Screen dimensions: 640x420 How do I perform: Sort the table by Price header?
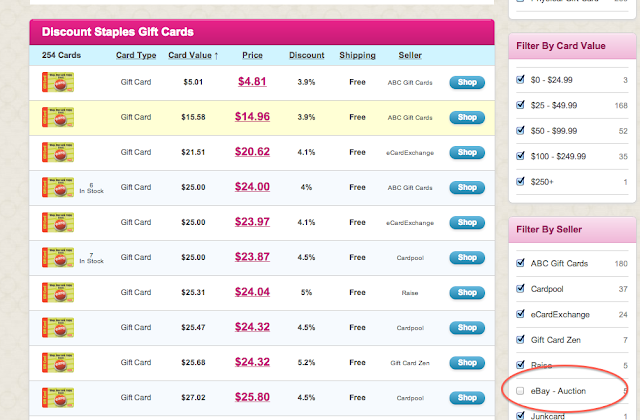(x=252, y=55)
